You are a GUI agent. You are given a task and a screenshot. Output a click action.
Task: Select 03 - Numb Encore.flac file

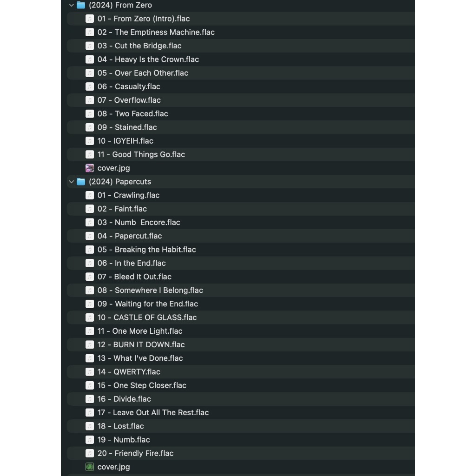[241, 223]
